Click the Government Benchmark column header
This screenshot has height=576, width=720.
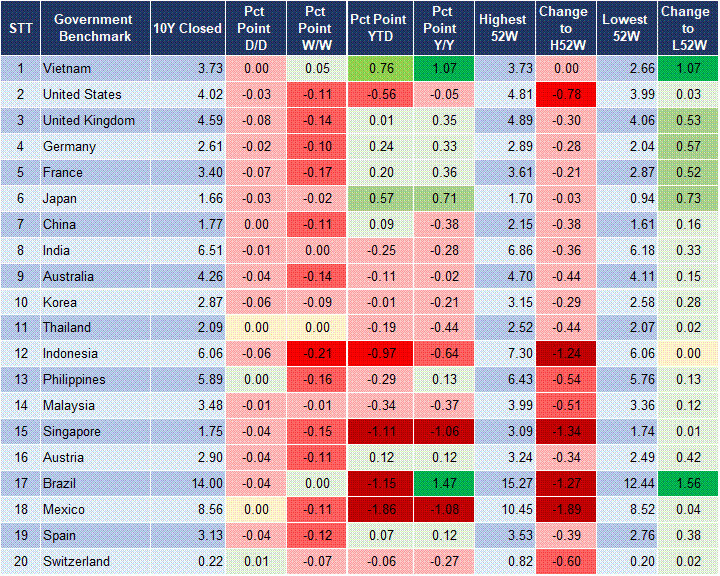click(x=93, y=28)
